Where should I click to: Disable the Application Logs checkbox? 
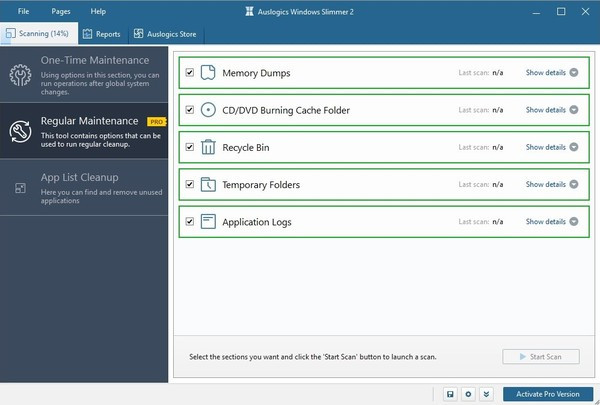(189, 221)
